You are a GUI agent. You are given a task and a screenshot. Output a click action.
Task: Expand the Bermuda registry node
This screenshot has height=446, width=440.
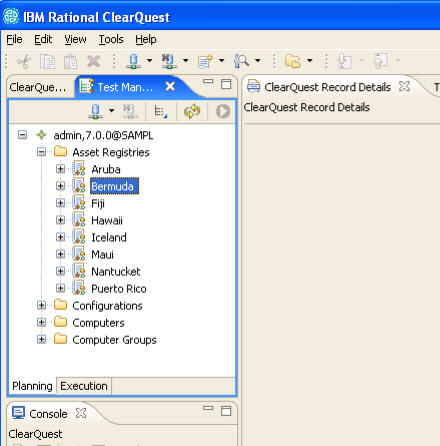60,186
